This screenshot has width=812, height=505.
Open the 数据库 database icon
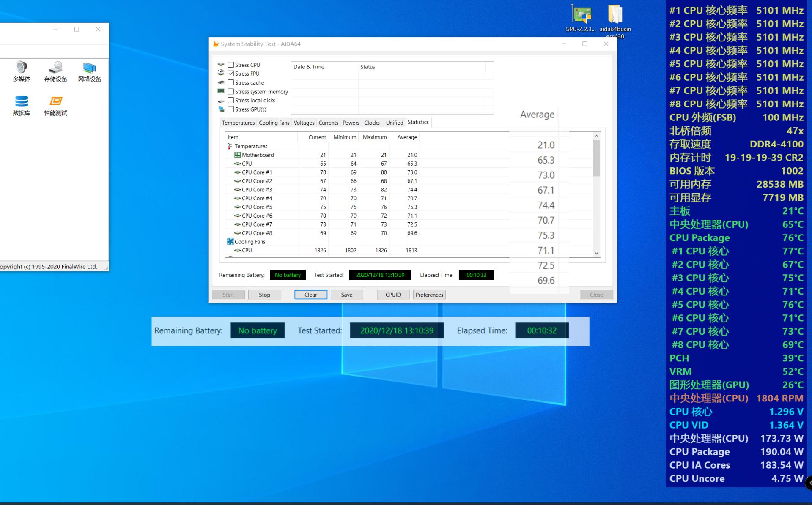[22, 102]
